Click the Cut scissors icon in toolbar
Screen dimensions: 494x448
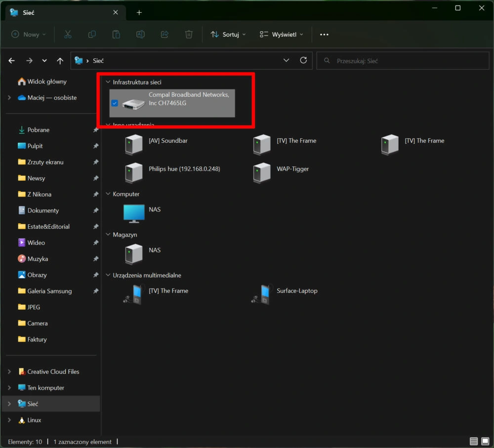pos(67,35)
